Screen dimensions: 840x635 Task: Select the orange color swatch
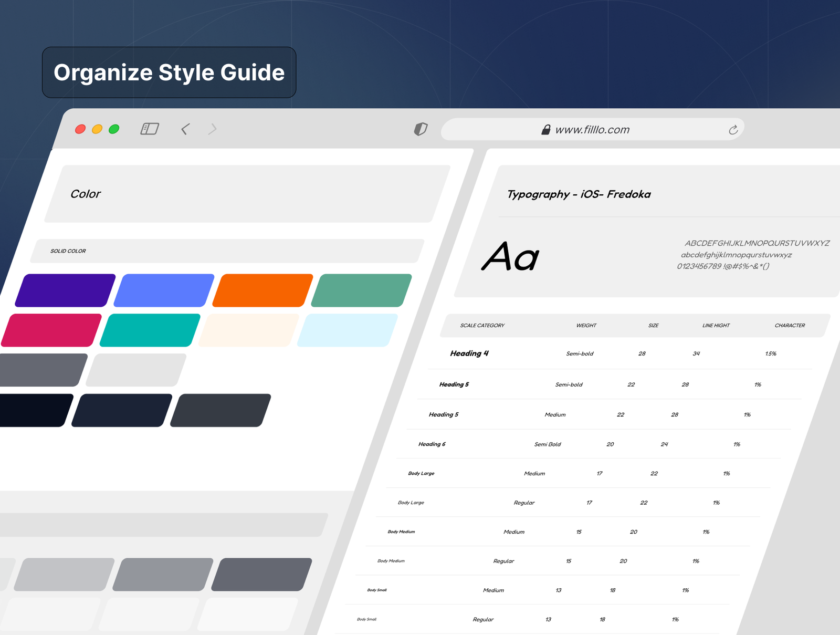click(x=262, y=290)
